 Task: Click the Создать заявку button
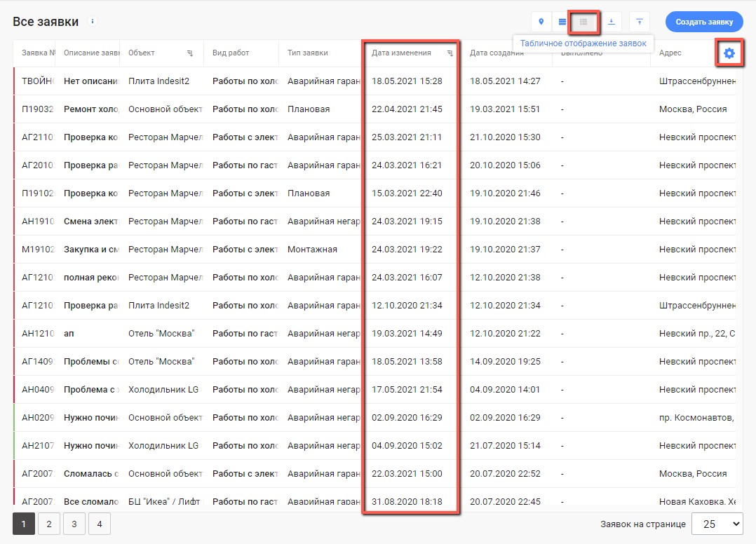(x=704, y=22)
